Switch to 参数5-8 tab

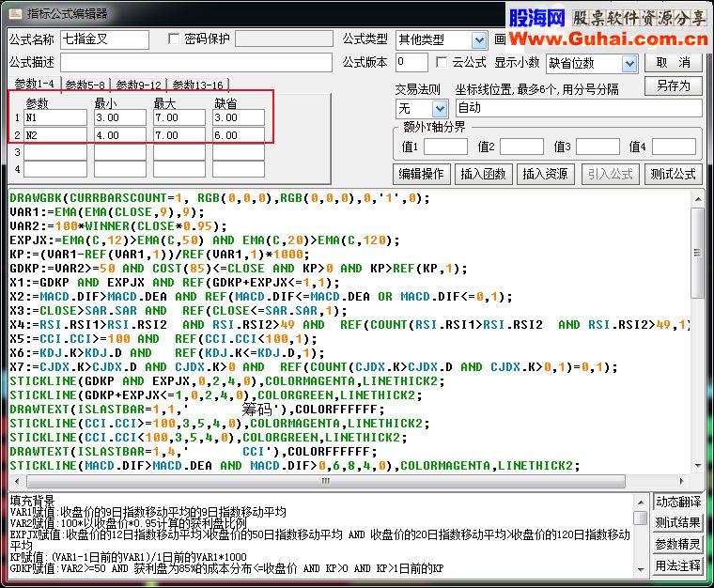pyautogui.click(x=85, y=85)
